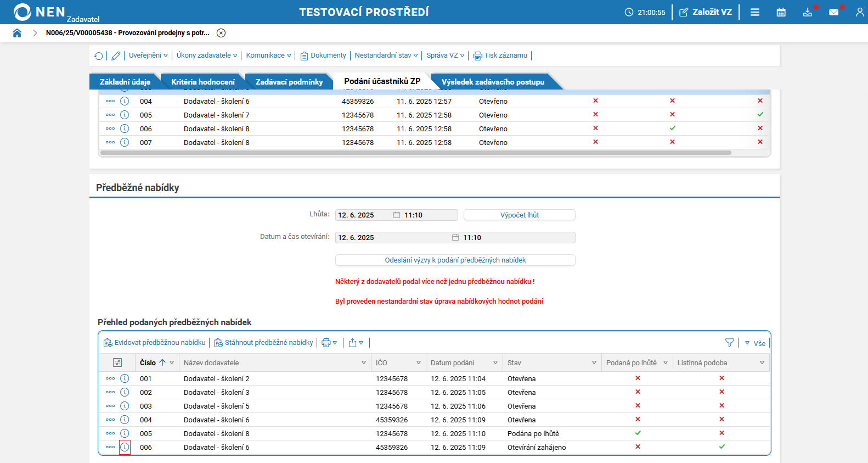Switch to Výsledek zadávacího postupu tab
This screenshot has width=868, height=463.
click(x=493, y=82)
